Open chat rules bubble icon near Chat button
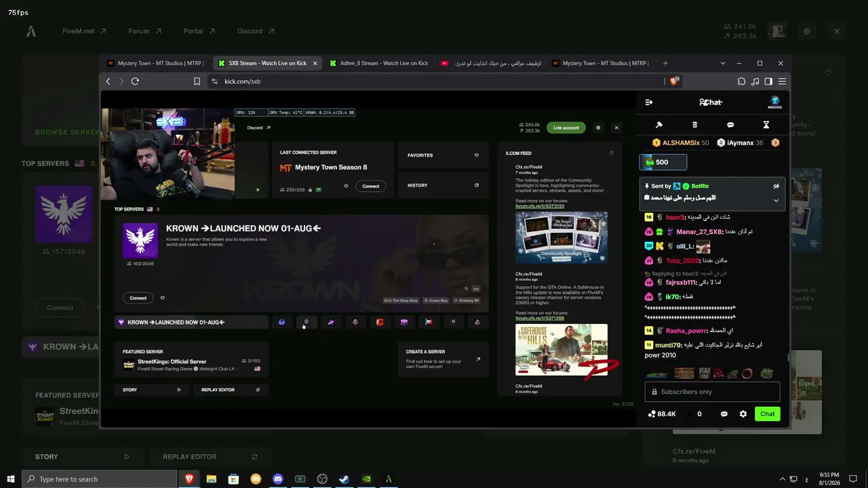 click(x=724, y=414)
